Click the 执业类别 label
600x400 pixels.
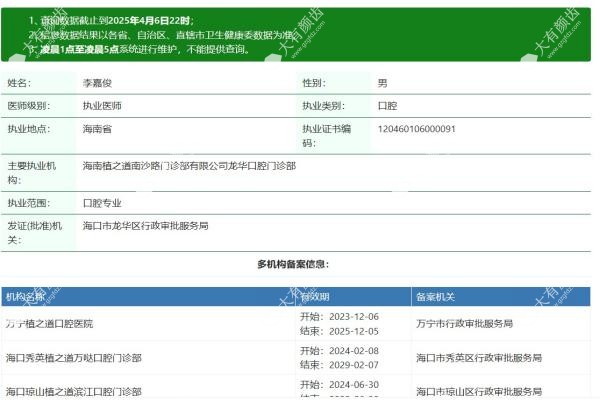point(323,106)
